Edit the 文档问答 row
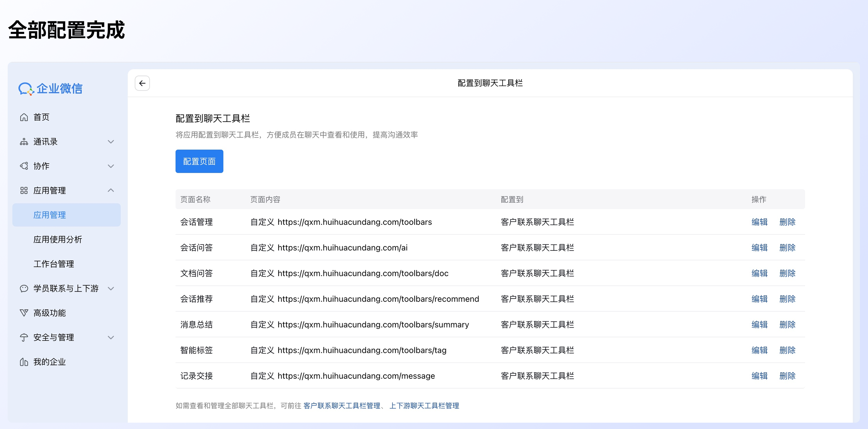This screenshot has height=429, width=868. (x=759, y=273)
